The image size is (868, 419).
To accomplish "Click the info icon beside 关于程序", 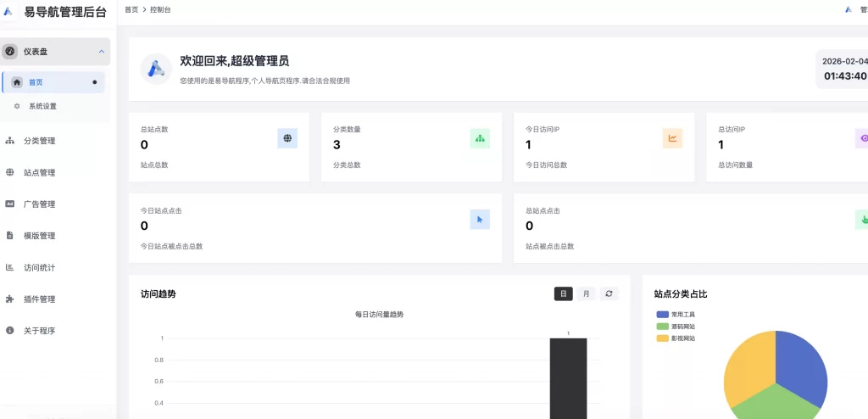I will tap(9, 330).
